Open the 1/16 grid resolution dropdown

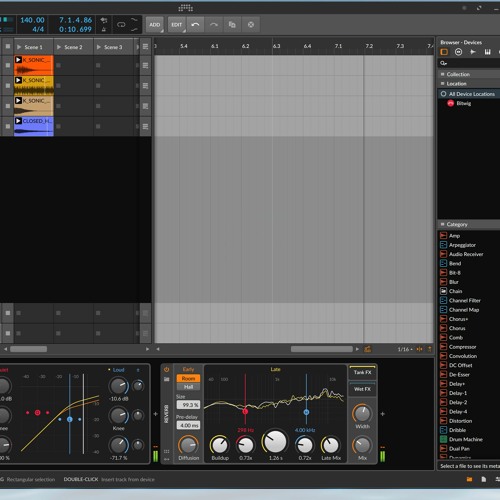[x=405, y=349]
